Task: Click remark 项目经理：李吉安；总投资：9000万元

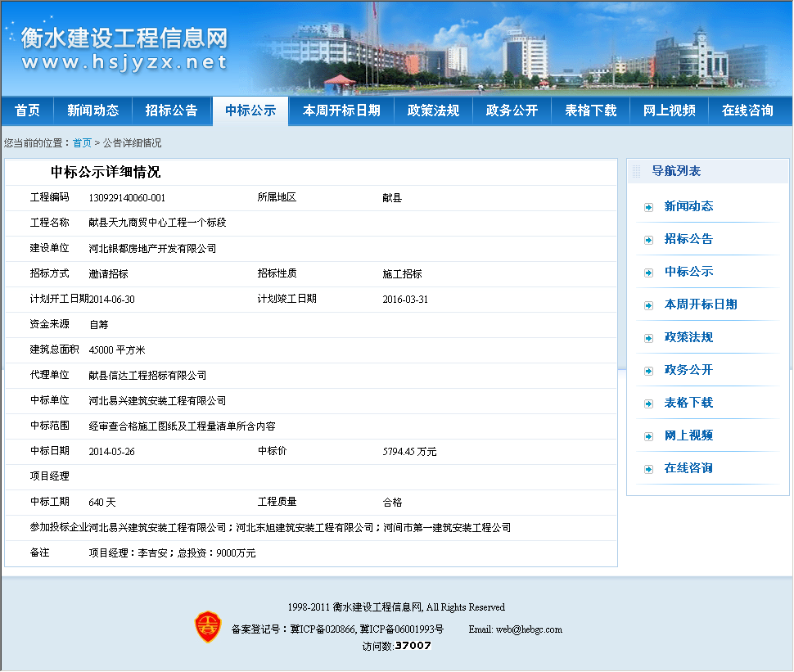Action: (x=172, y=553)
